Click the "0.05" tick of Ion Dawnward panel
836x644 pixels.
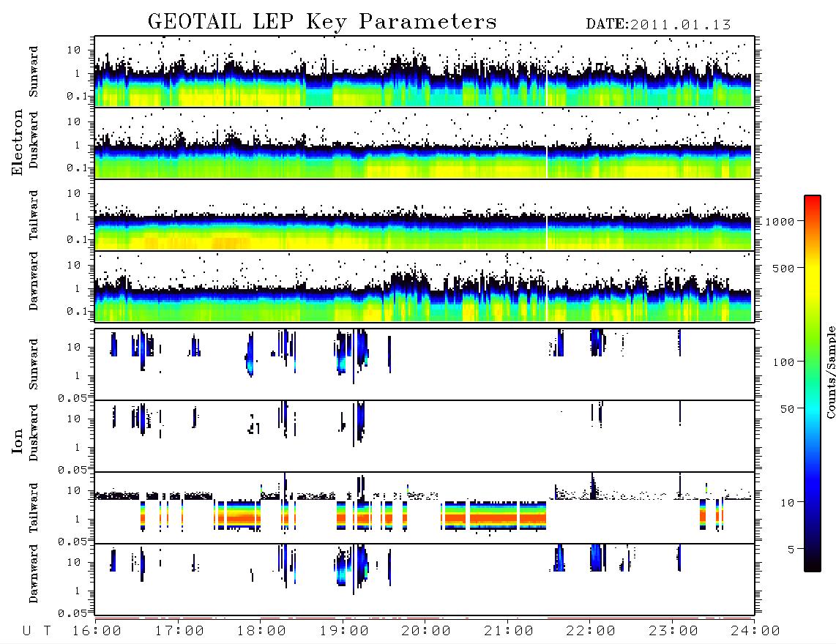(x=72, y=613)
